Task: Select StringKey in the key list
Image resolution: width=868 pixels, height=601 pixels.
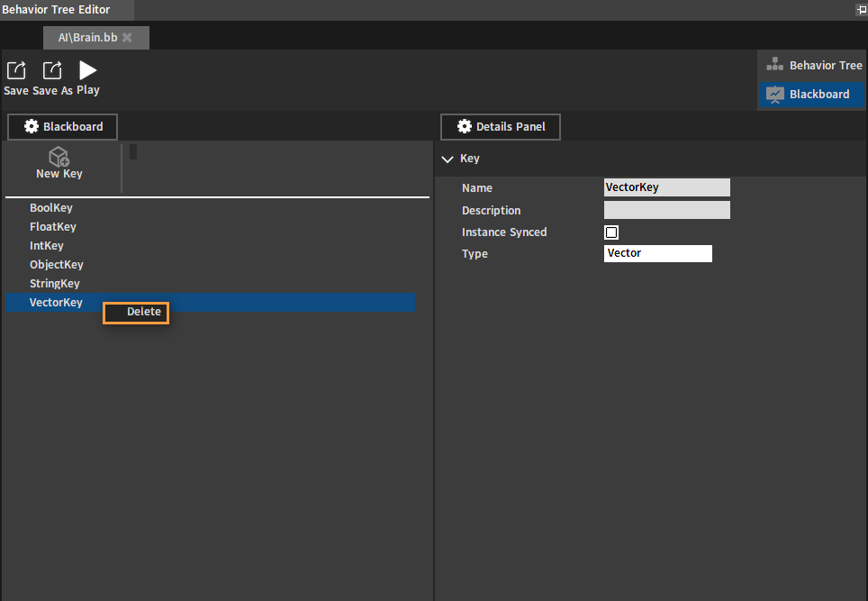Action: click(211, 283)
